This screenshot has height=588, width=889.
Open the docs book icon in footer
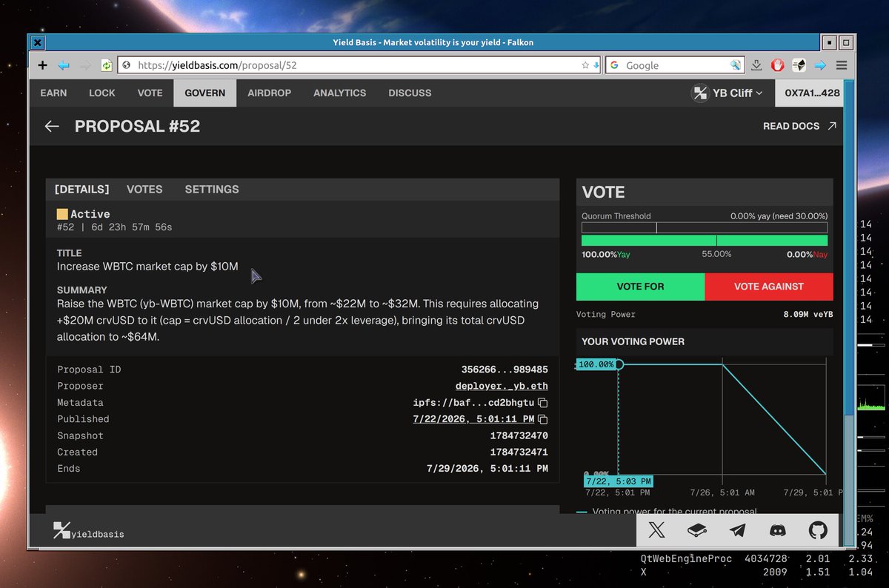pyautogui.click(x=697, y=530)
